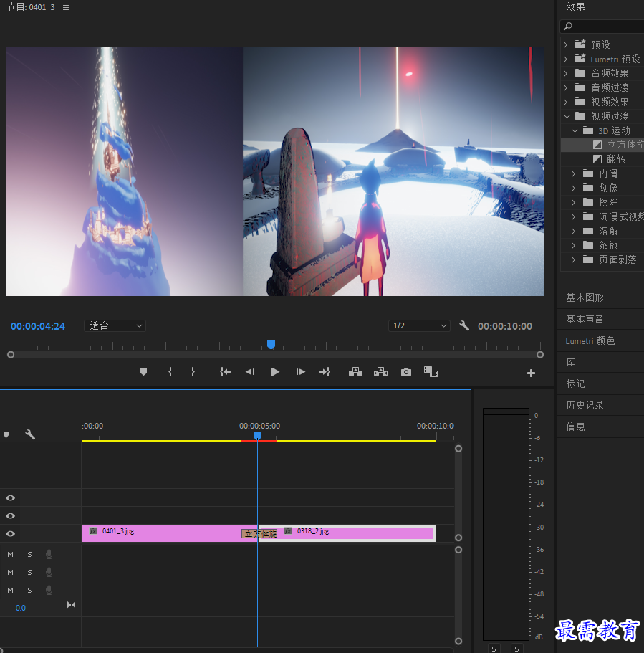Enable voice-over record on first audio track
Screen dimensions: 644x653
point(49,554)
